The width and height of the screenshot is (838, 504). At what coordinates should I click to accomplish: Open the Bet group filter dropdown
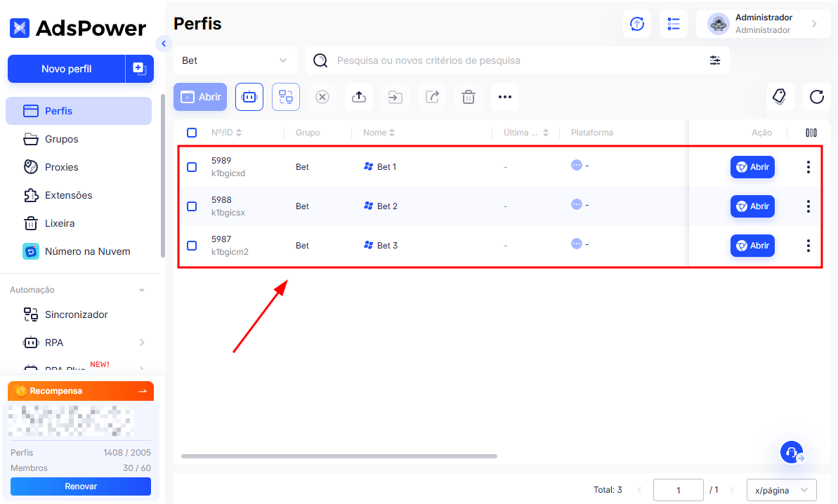(x=235, y=60)
